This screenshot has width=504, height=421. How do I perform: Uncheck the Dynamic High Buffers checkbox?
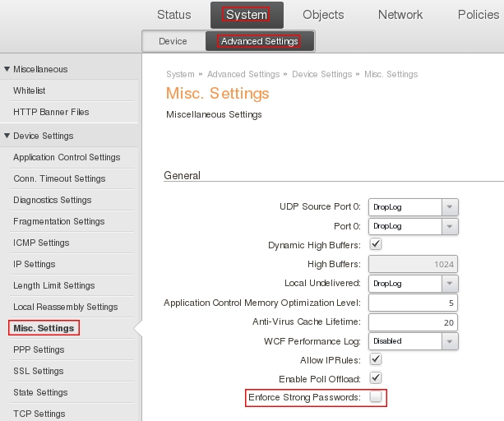pos(376,244)
